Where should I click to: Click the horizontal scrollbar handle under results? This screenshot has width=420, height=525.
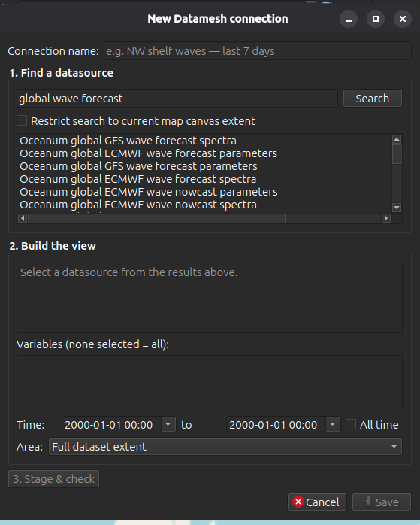pyautogui.click(x=157, y=218)
